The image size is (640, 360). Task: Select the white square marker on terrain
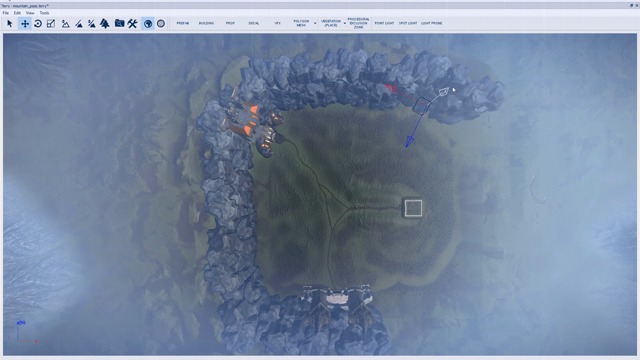pos(413,208)
